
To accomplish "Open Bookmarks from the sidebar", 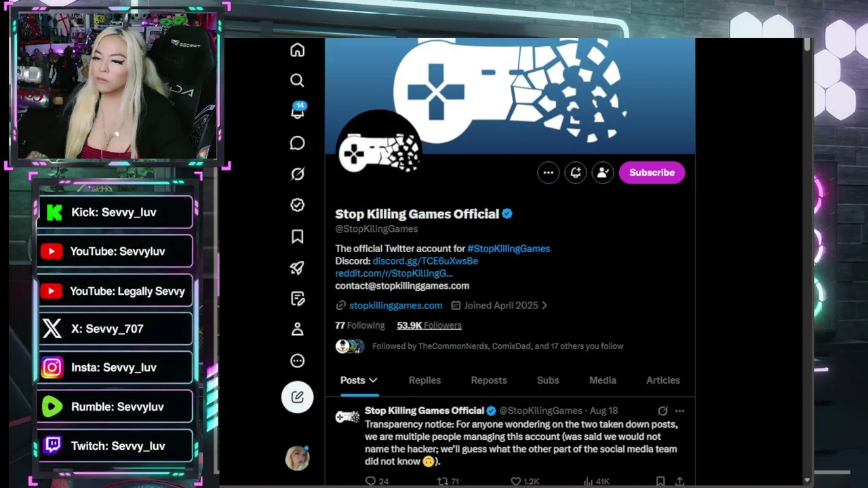I will (x=297, y=237).
